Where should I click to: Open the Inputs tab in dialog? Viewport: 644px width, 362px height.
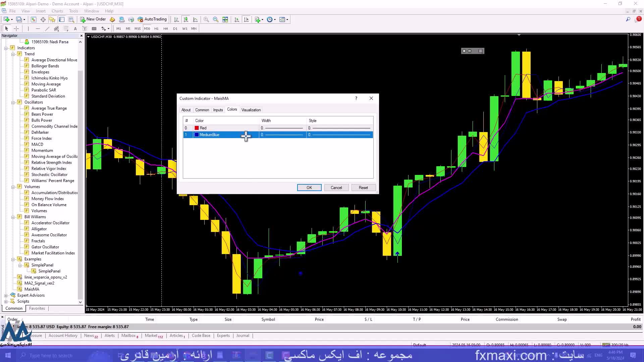coord(218,110)
